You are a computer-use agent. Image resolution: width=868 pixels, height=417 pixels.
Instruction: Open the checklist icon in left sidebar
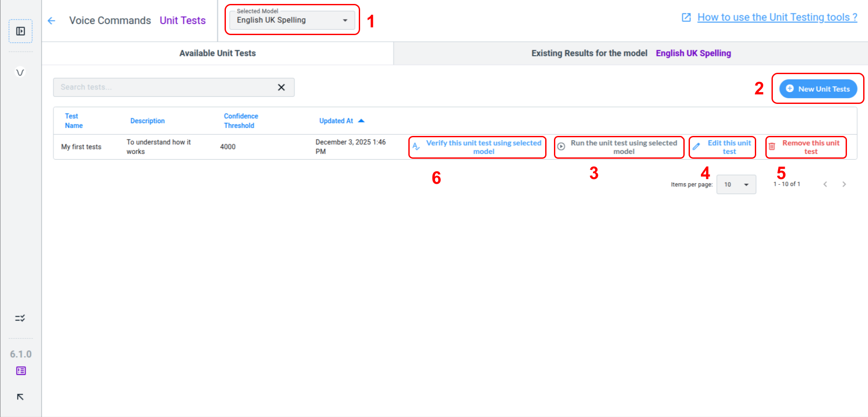(20, 318)
